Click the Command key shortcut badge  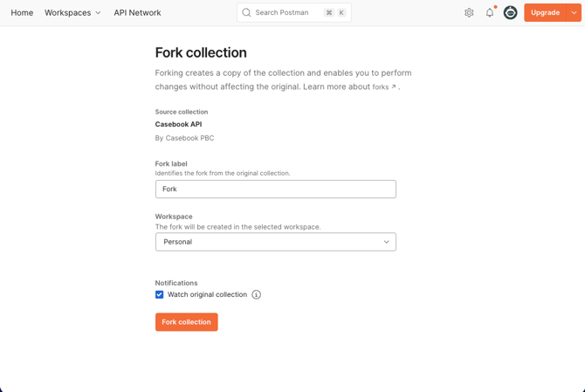329,13
